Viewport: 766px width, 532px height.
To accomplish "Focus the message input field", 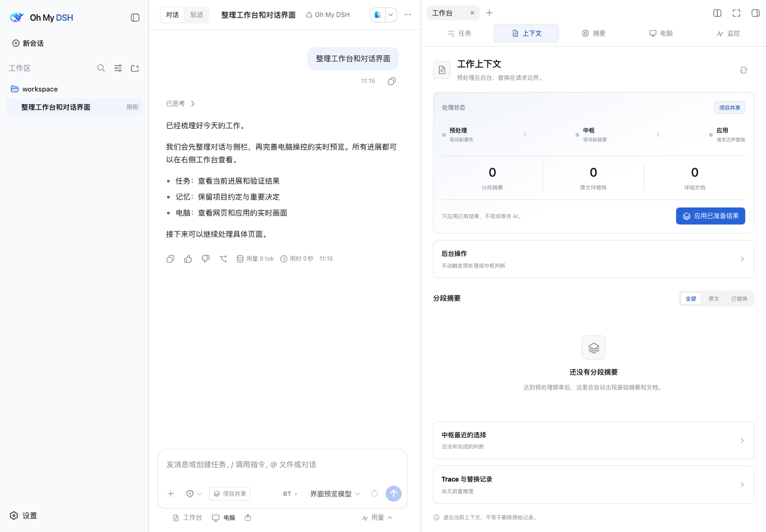I will [x=282, y=465].
